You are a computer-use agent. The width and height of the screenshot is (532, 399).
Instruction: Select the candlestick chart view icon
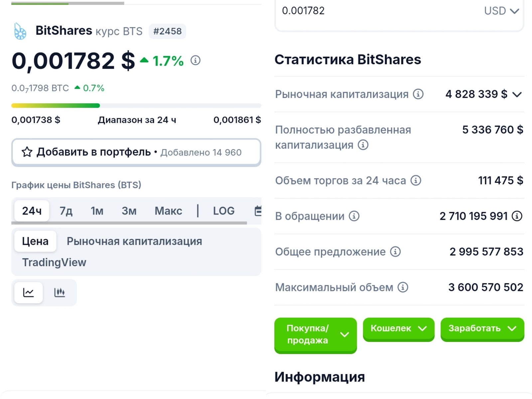(x=60, y=293)
